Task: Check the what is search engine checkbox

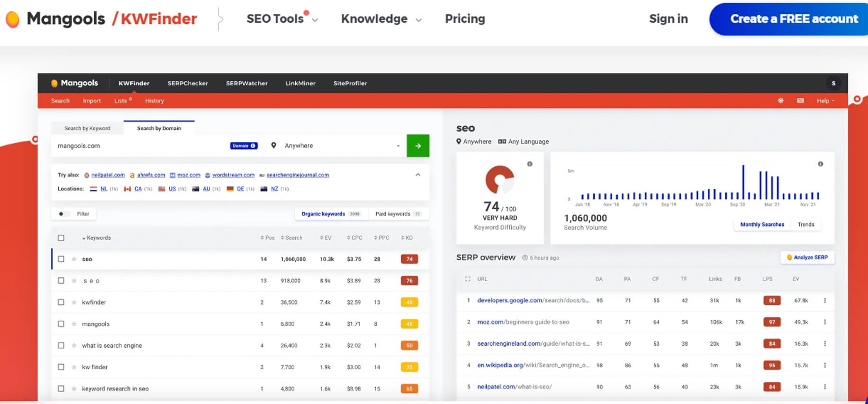Action: pyautogui.click(x=61, y=345)
